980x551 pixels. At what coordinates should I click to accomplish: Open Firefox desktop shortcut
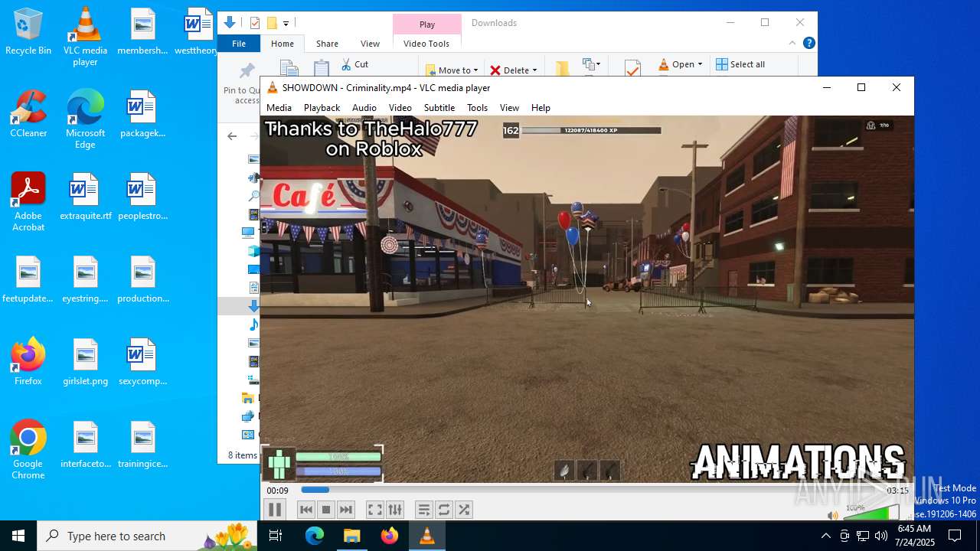tap(28, 362)
